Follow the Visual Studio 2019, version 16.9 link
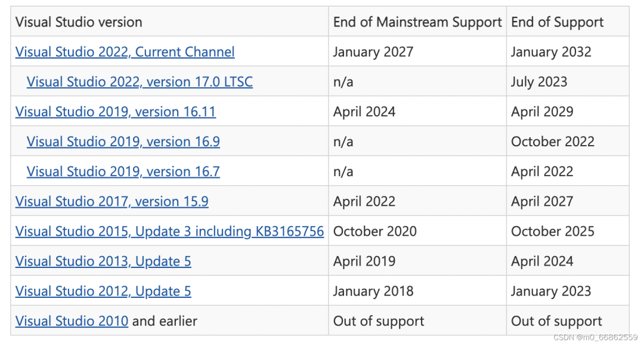The height and width of the screenshot is (345, 644). pyautogui.click(x=123, y=141)
